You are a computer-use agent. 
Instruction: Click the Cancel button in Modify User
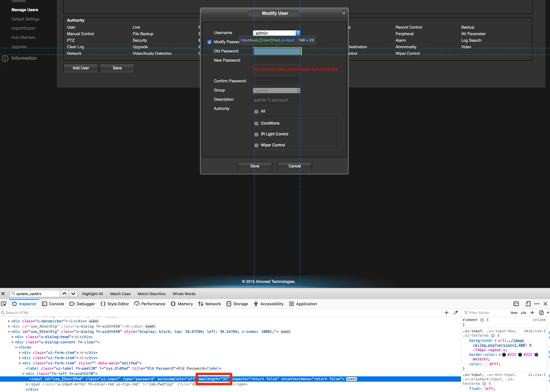pyautogui.click(x=294, y=166)
